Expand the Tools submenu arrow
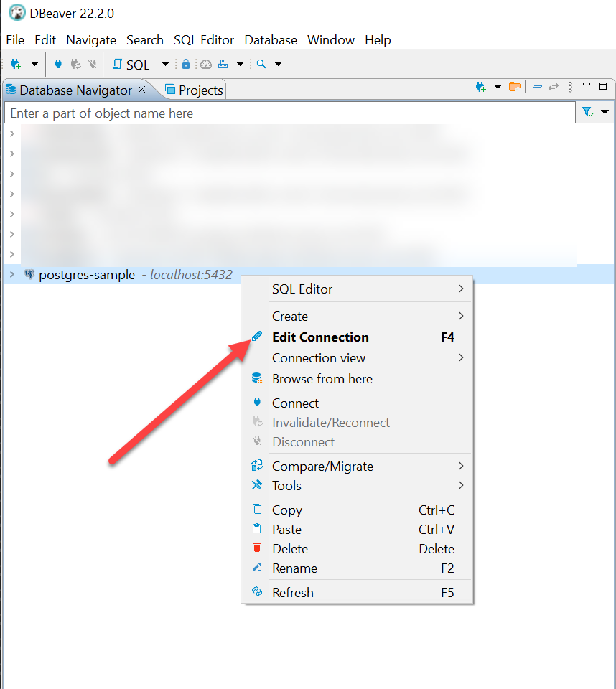This screenshot has height=689, width=616. [x=461, y=485]
